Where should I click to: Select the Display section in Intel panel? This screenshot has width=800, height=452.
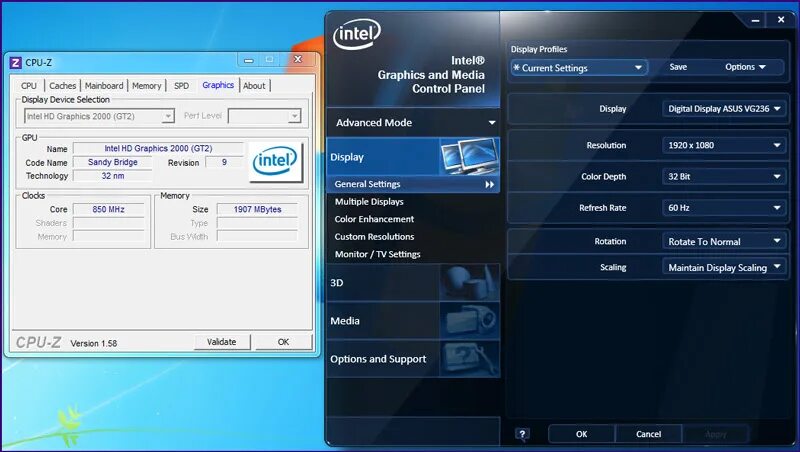pyautogui.click(x=413, y=157)
